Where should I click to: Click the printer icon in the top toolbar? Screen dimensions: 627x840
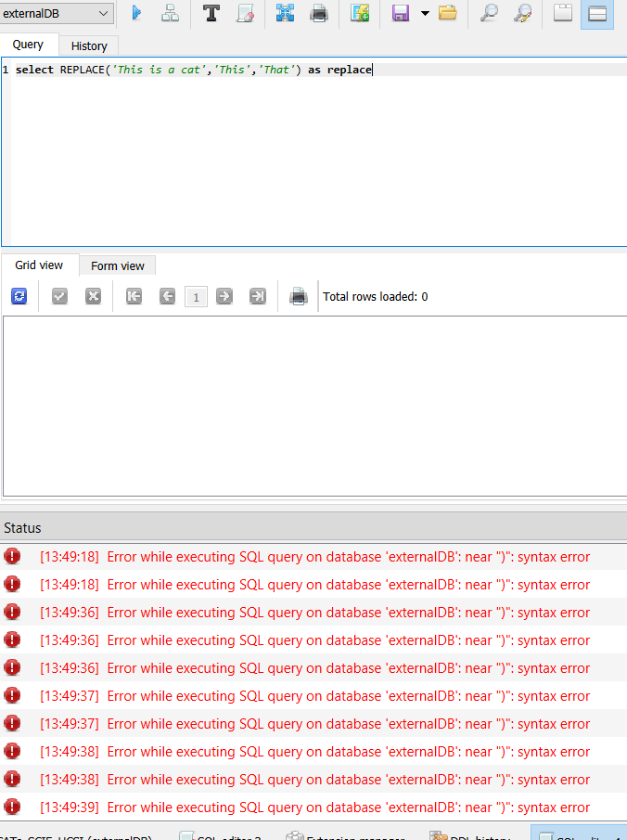click(319, 13)
